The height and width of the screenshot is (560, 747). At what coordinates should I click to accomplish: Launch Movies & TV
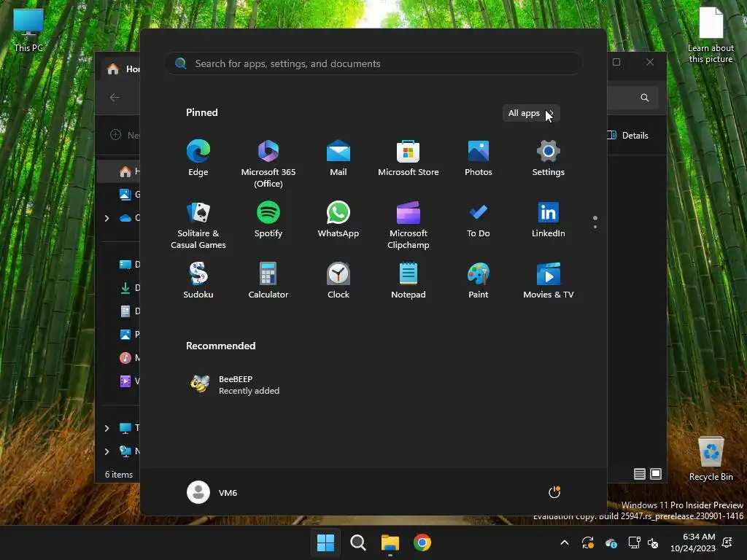tap(549, 281)
